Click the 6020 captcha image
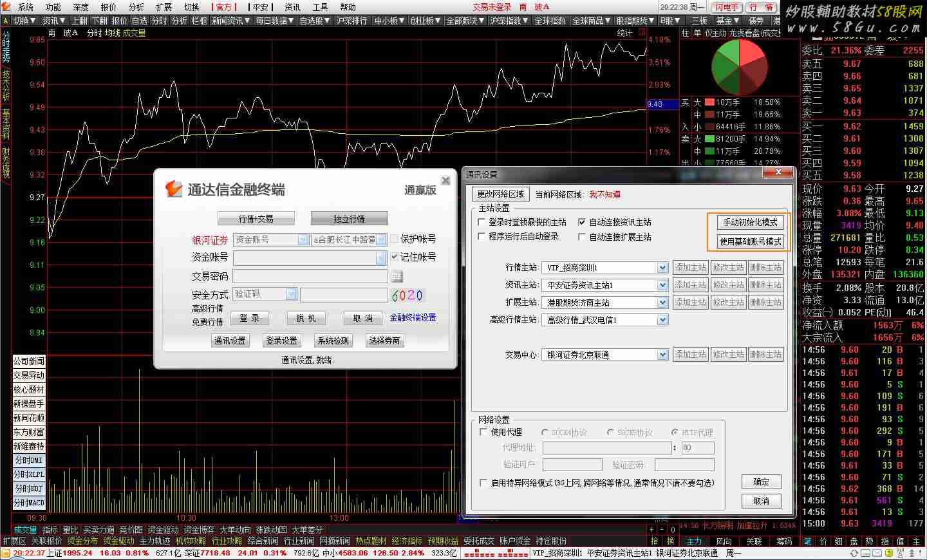The width and height of the screenshot is (927, 560). 407,295
